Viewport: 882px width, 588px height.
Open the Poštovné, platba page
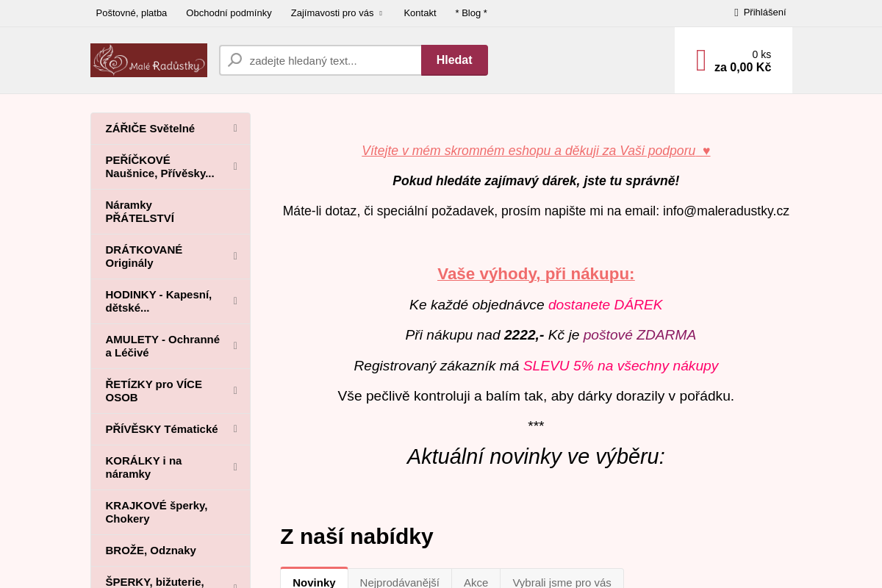131,12
